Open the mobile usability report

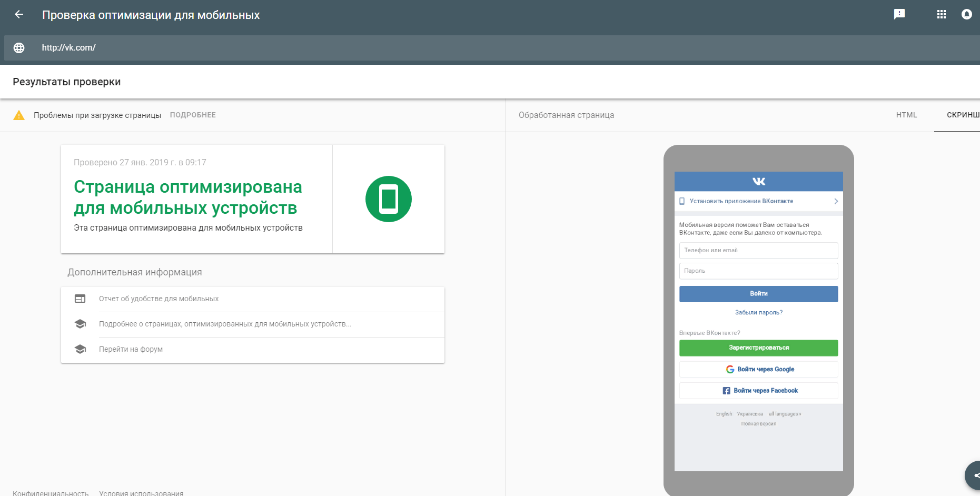pyautogui.click(x=159, y=299)
